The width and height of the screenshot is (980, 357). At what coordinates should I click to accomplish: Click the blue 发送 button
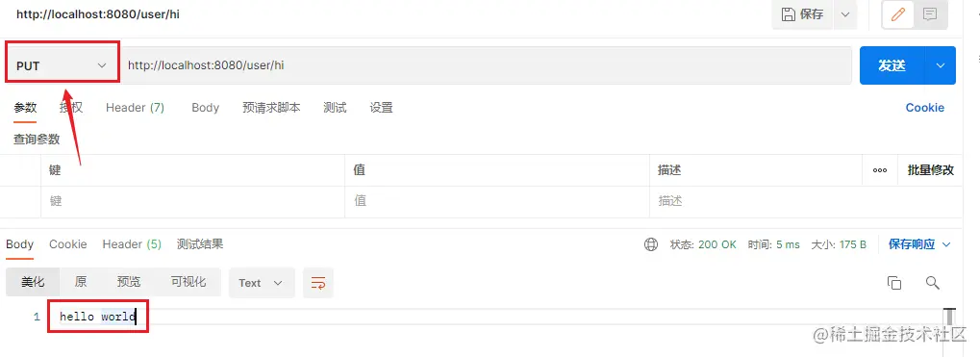[892, 65]
